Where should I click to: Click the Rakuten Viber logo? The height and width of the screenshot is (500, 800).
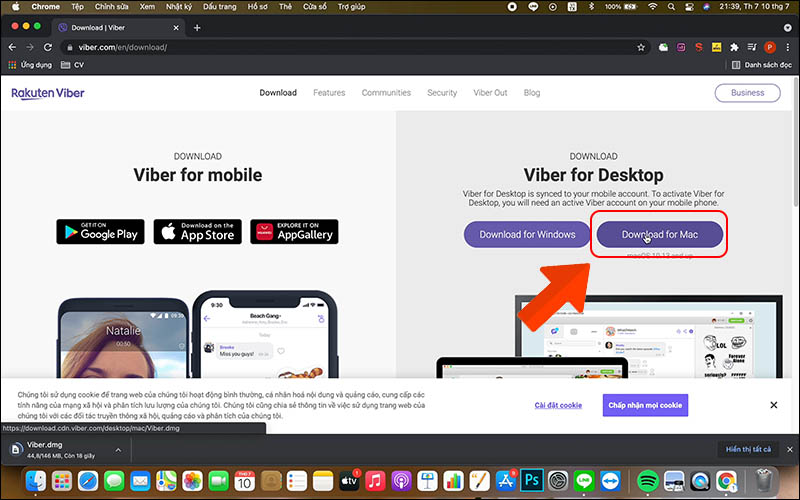point(48,93)
